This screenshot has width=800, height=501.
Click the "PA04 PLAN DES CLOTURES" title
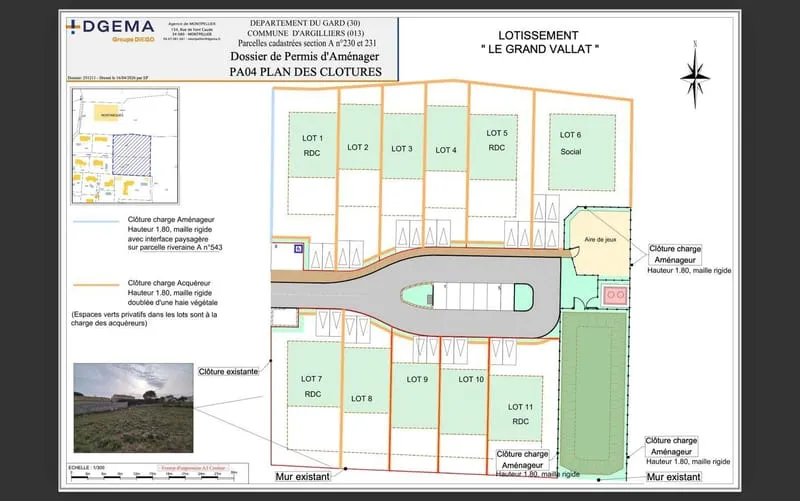point(306,72)
